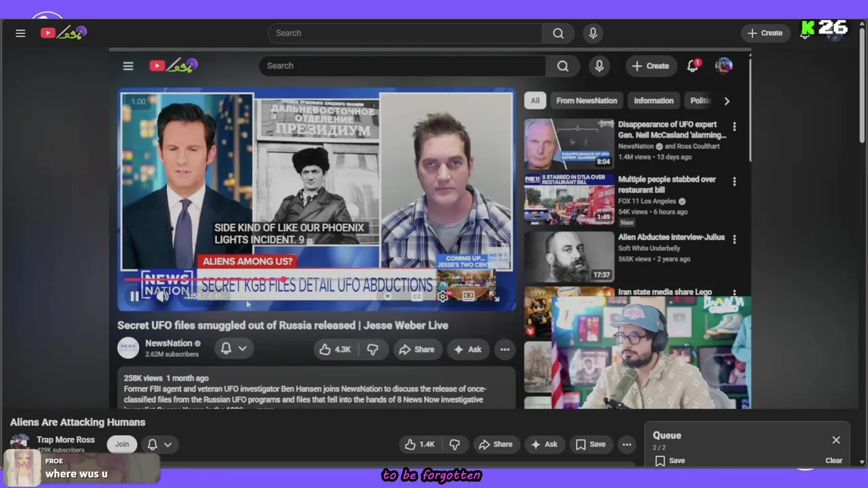Open player settings gear icon
Image resolution: width=868 pixels, height=488 pixels.
click(x=443, y=296)
